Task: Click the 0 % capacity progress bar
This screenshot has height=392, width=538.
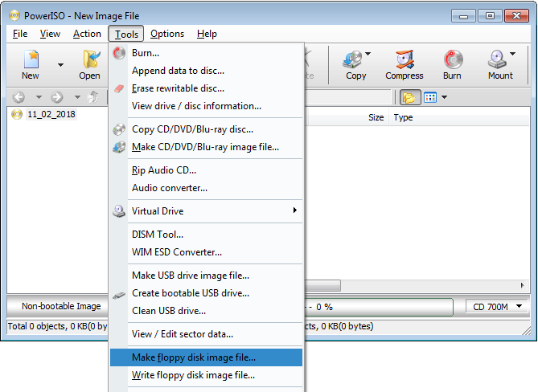Action: pyautogui.click(x=379, y=307)
